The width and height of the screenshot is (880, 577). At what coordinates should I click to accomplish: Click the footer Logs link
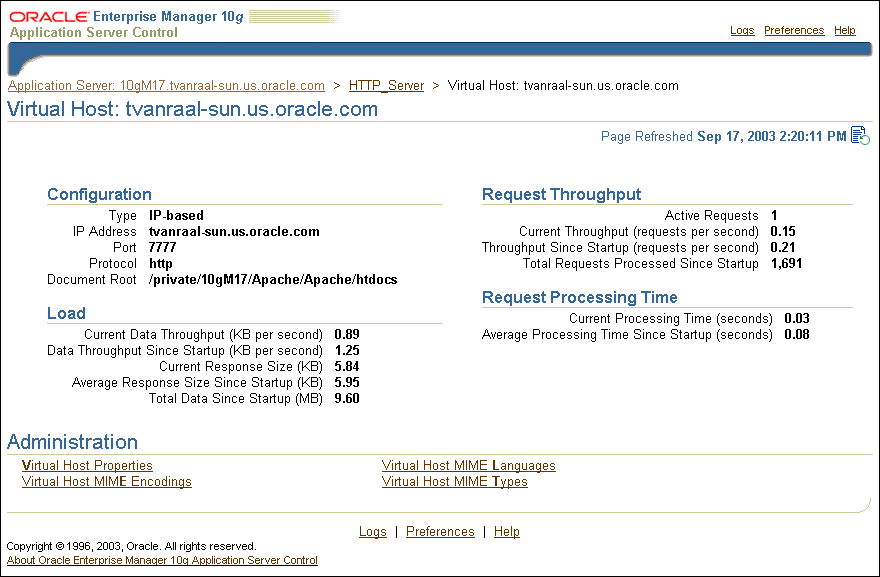pos(373,532)
